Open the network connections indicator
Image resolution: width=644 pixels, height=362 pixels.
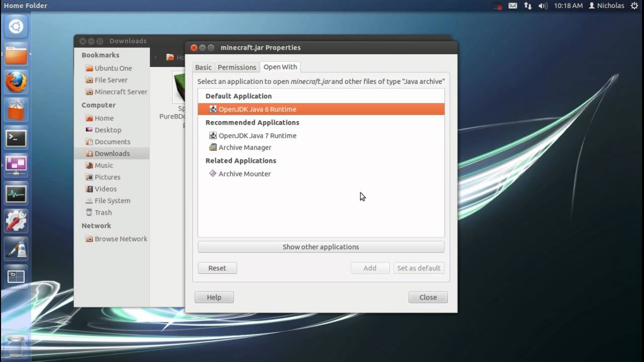click(528, 6)
